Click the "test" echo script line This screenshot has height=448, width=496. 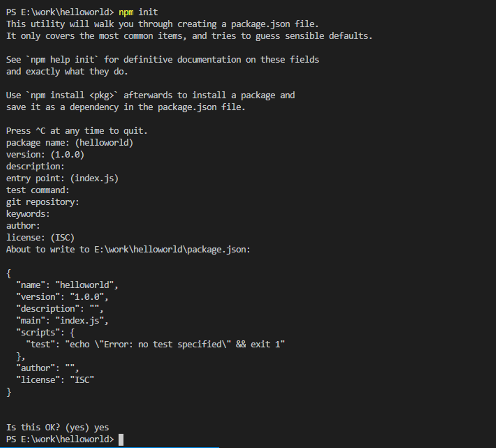(155, 344)
